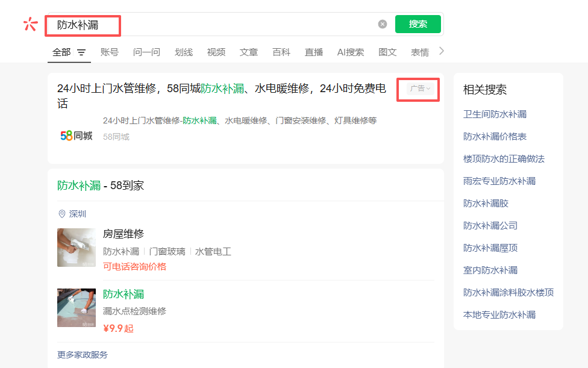Search related term 卫生间防水补漏
Viewport: 588px width, 368px height.
[495, 114]
